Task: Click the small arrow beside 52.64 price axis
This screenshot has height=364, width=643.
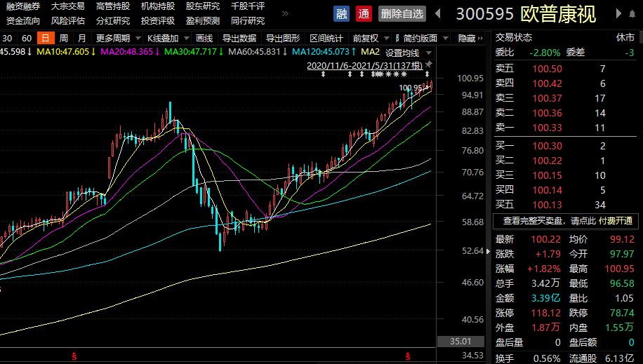Action: pyautogui.click(x=488, y=251)
